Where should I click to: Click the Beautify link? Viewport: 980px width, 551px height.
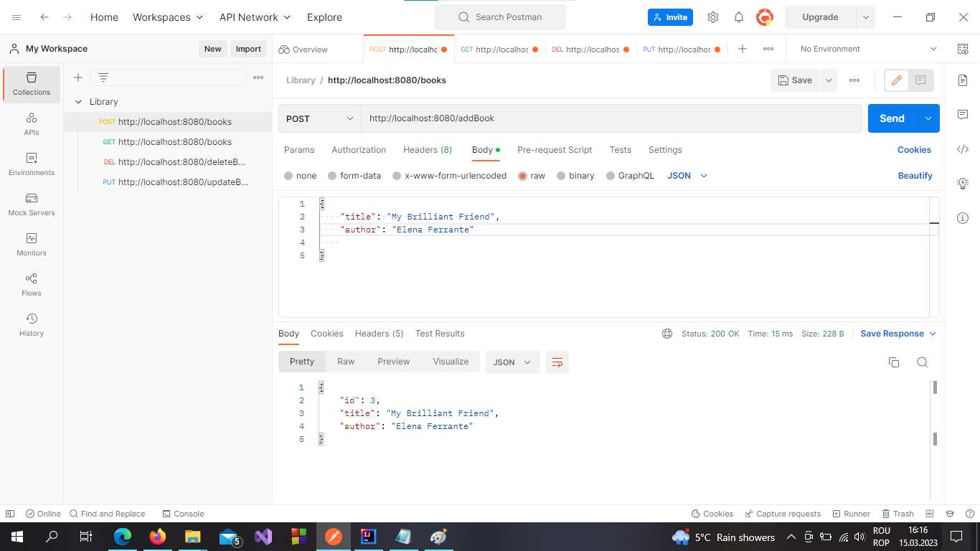(x=915, y=176)
